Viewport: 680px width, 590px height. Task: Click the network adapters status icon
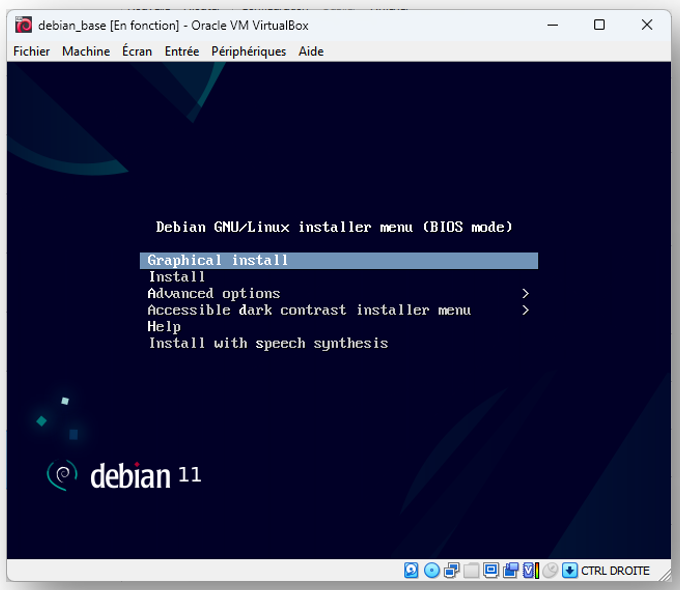pos(452,570)
